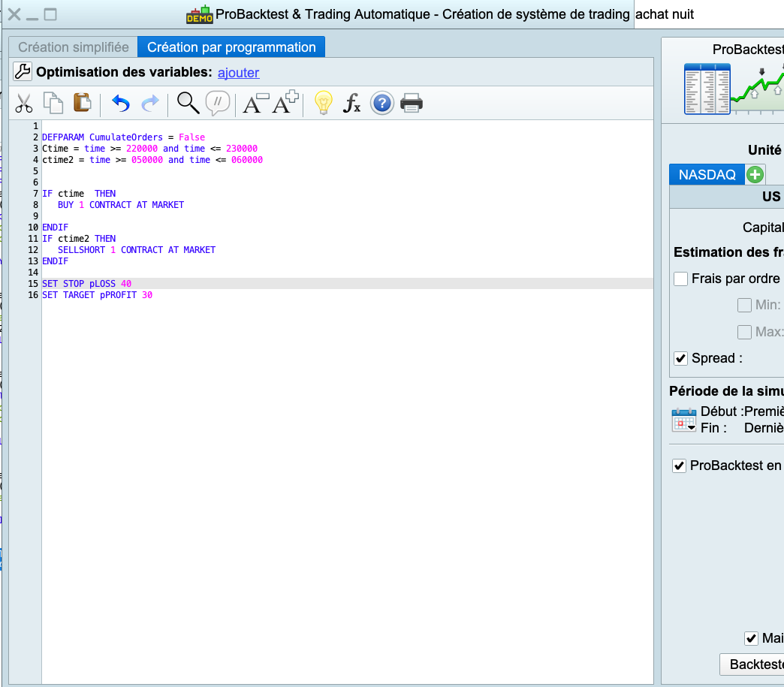Click the light bulb help icon

[323, 103]
